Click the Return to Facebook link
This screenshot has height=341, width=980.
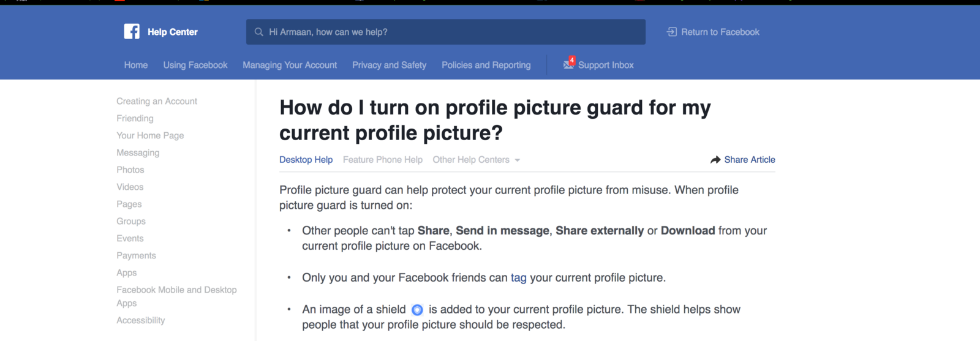coord(720,32)
